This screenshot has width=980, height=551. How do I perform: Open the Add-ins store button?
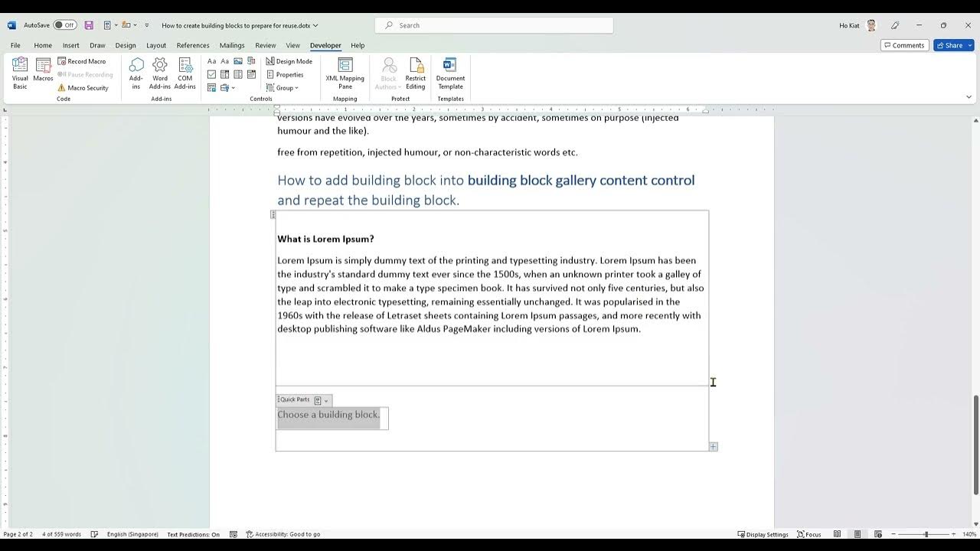pos(136,73)
